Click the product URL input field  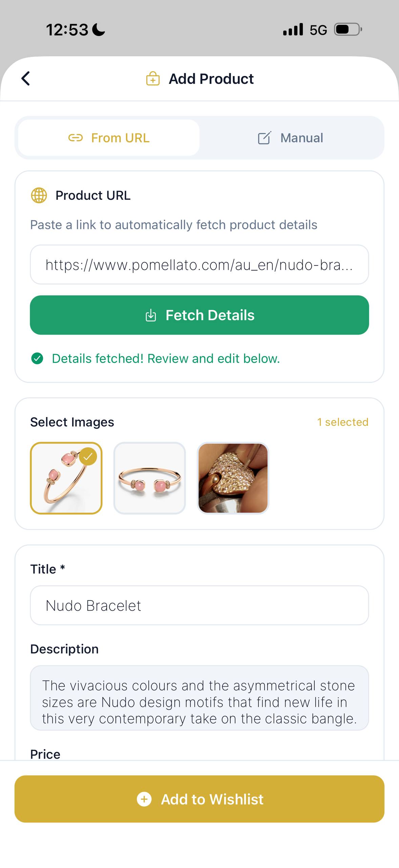click(199, 265)
